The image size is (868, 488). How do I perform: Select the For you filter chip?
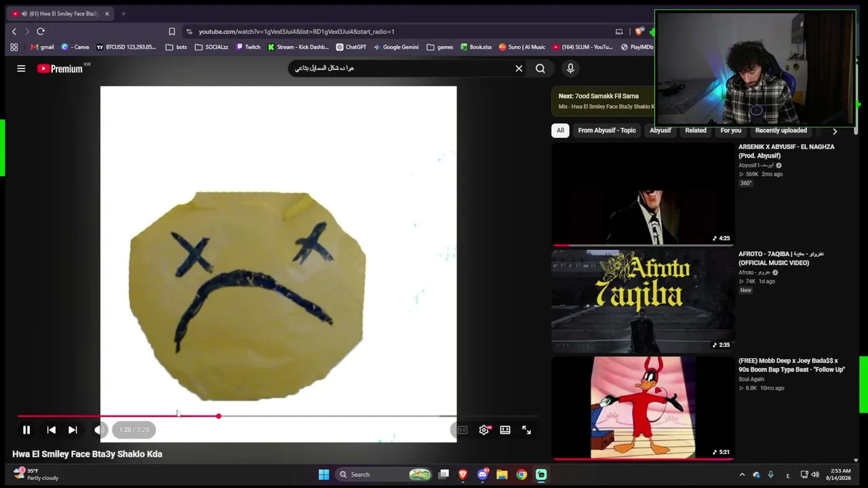731,130
